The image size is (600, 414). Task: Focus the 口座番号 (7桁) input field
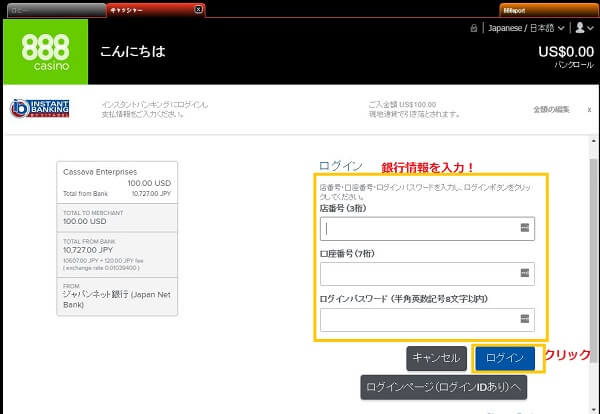(x=418, y=273)
